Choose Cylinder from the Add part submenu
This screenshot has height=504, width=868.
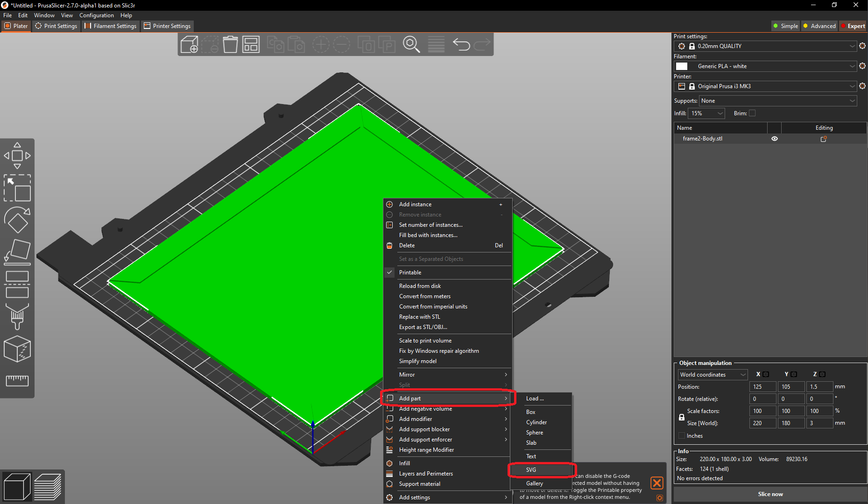542,422
